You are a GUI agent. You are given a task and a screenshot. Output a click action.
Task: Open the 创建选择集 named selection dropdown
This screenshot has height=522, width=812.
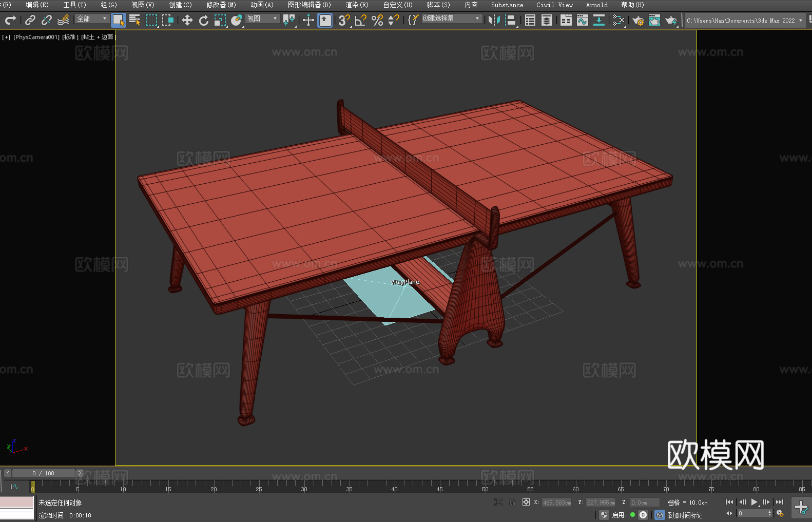451,18
